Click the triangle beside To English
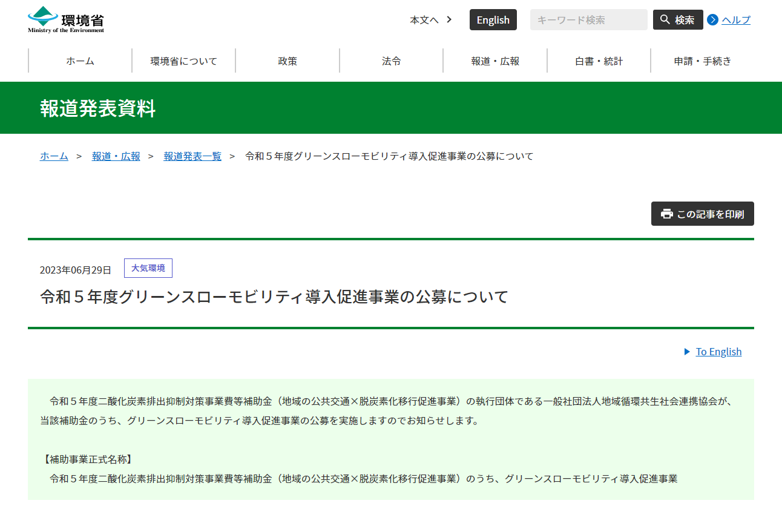 coord(687,352)
